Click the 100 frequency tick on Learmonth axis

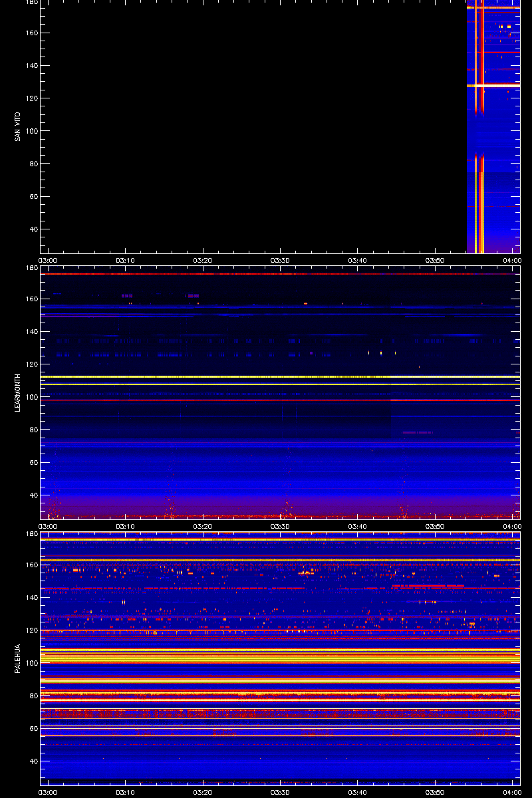[x=31, y=397]
